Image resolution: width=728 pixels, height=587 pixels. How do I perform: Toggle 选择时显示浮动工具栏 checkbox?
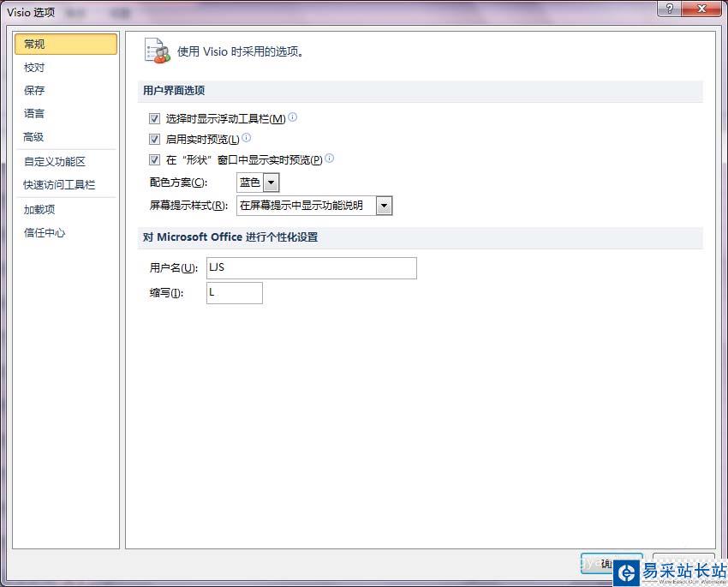pyautogui.click(x=155, y=119)
